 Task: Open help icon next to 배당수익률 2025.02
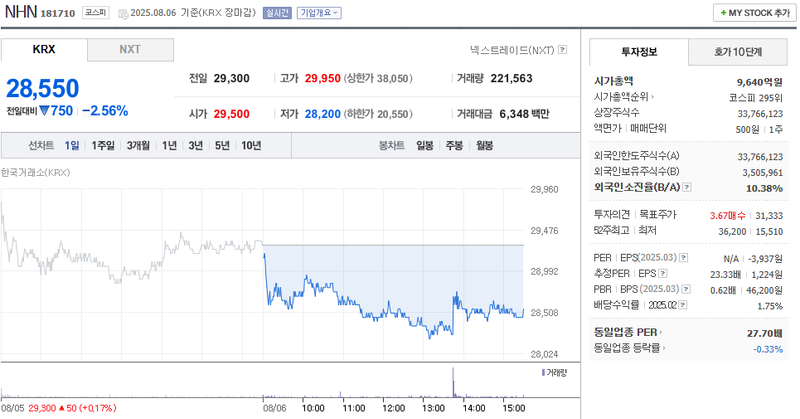pyautogui.click(x=683, y=305)
